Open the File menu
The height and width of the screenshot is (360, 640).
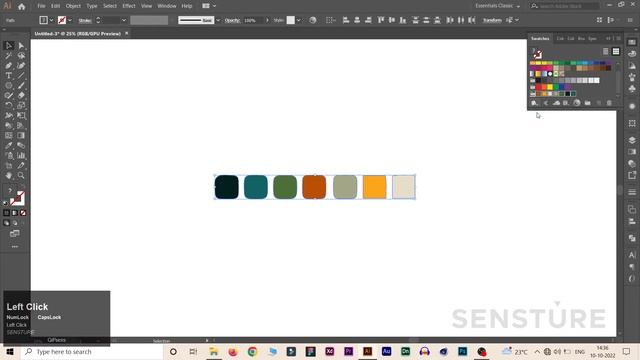41,6
